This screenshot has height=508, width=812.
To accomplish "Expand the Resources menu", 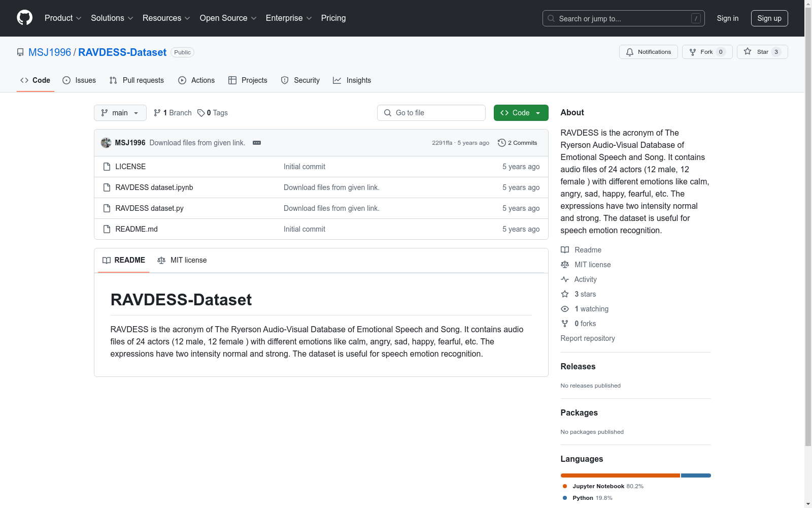I will pyautogui.click(x=166, y=18).
